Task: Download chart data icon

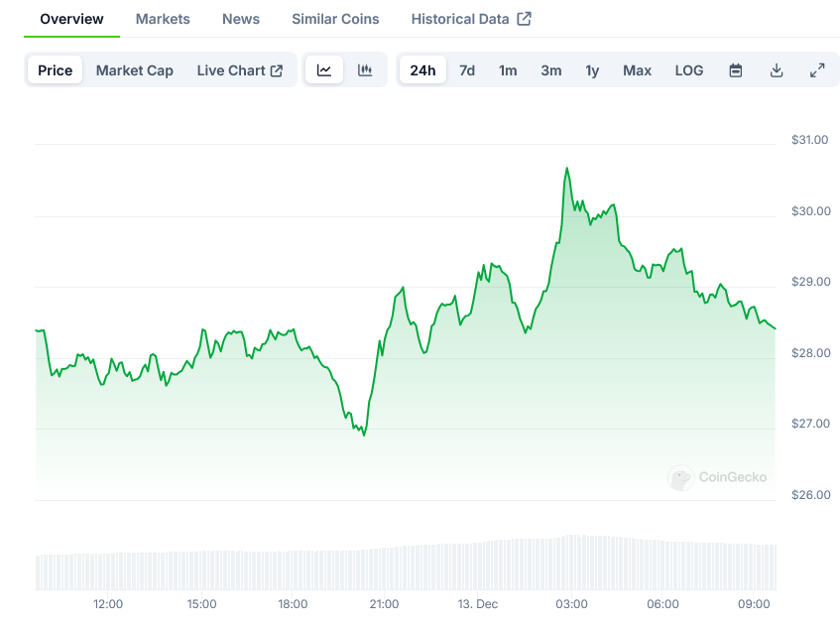Action: coord(777,70)
